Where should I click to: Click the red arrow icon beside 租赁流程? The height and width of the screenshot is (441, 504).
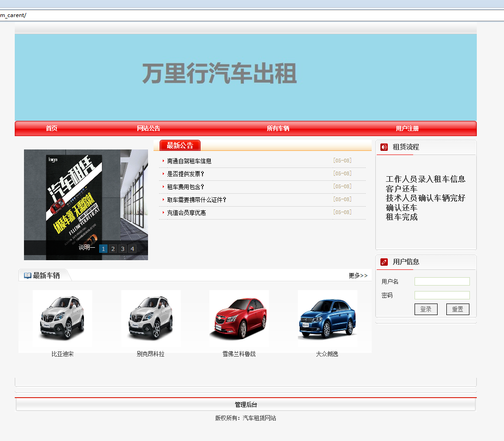click(x=383, y=147)
